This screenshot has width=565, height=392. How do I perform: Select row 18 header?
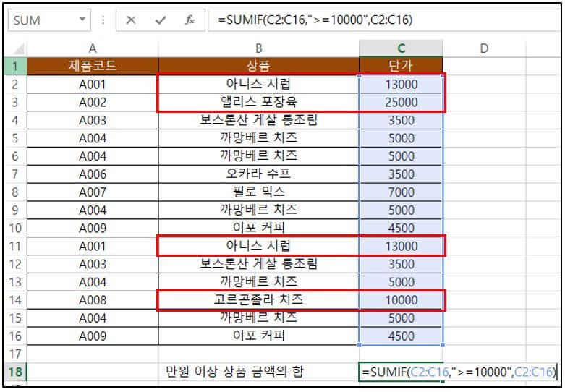coord(15,372)
